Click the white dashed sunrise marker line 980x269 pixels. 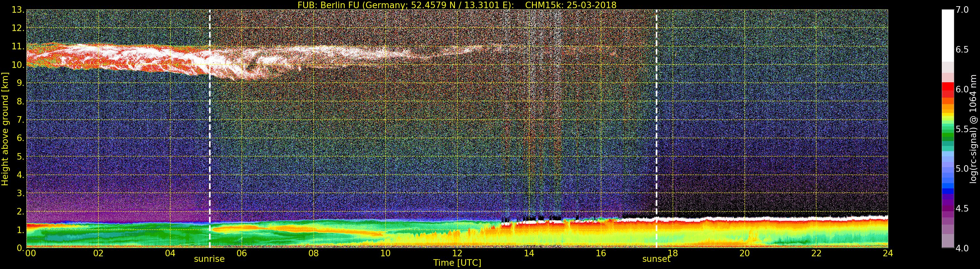(210, 129)
